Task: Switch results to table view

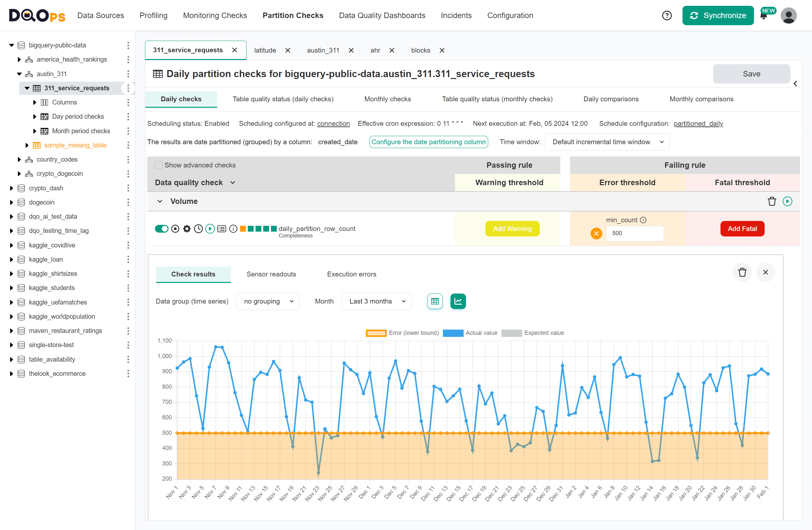Action: [435, 301]
